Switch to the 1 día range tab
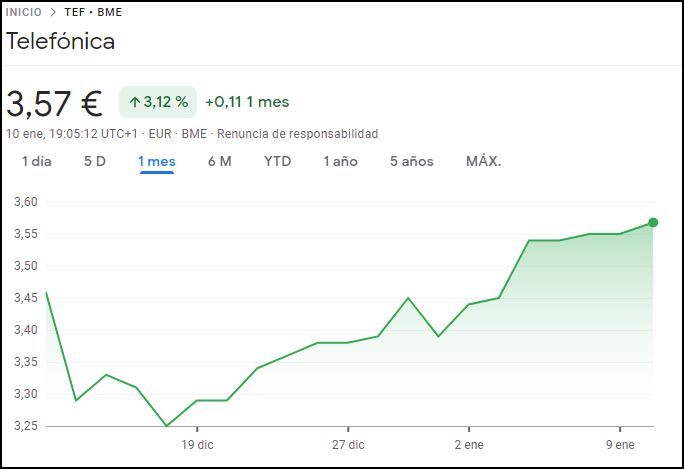The height and width of the screenshot is (469, 684). pyautogui.click(x=37, y=161)
